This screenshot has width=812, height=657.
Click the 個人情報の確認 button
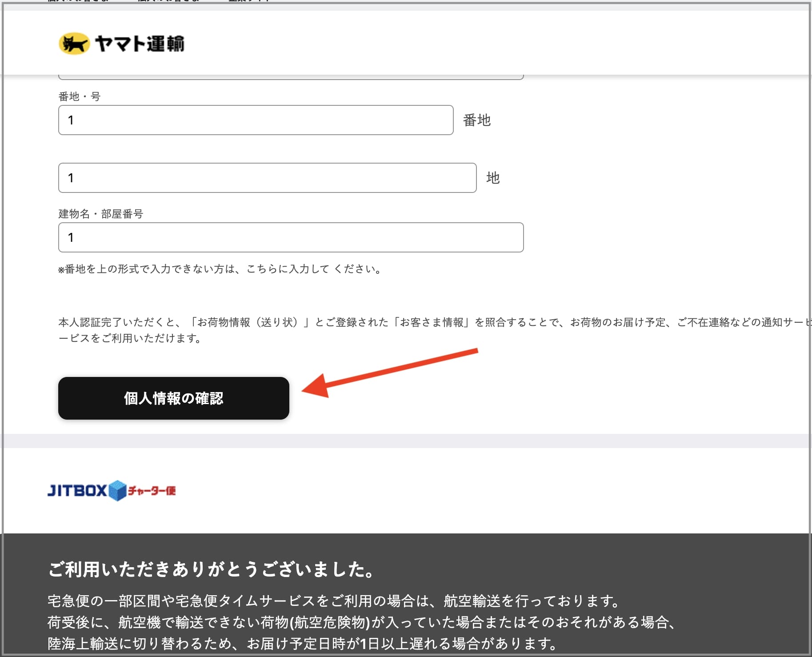173,398
